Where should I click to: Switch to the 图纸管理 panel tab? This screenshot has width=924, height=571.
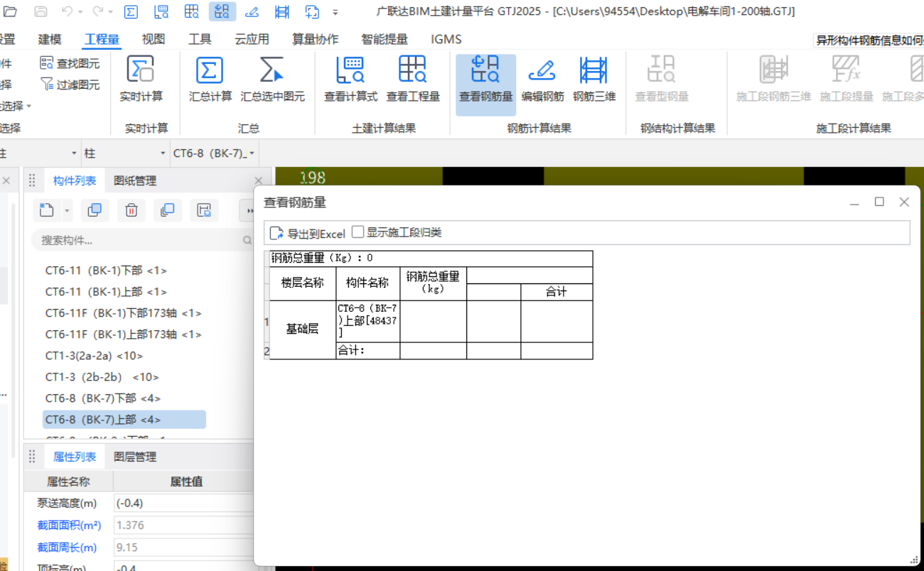point(135,181)
